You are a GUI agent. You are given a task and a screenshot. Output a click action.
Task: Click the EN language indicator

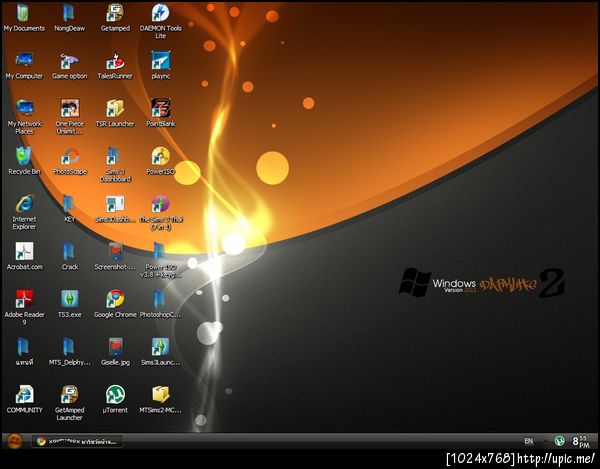click(528, 441)
